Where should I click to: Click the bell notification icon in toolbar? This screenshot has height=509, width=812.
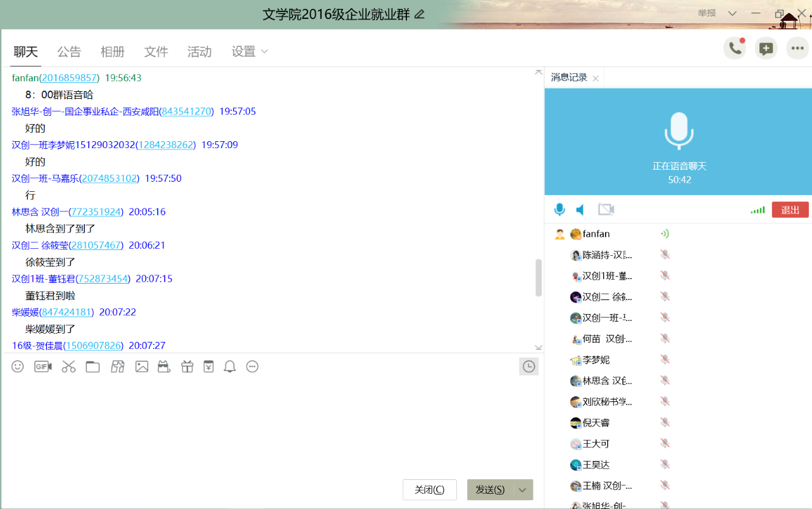click(230, 367)
